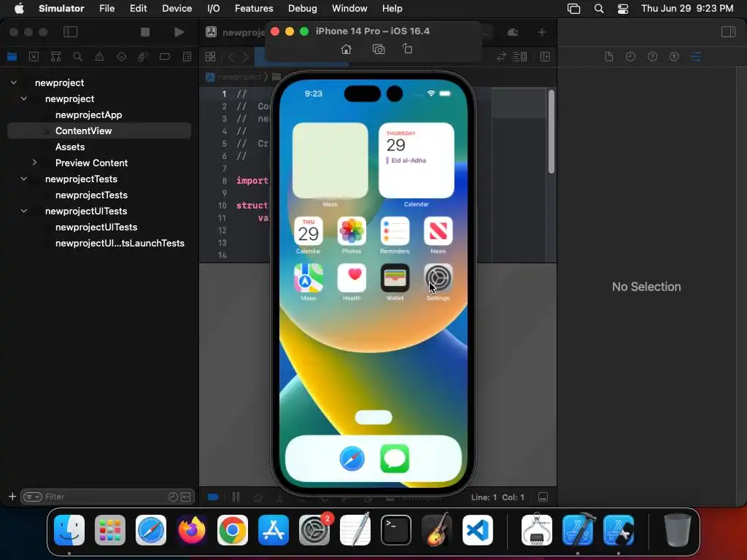Open related items grid menu in editor
Viewport: 747px width, 560px height.
pos(211,57)
